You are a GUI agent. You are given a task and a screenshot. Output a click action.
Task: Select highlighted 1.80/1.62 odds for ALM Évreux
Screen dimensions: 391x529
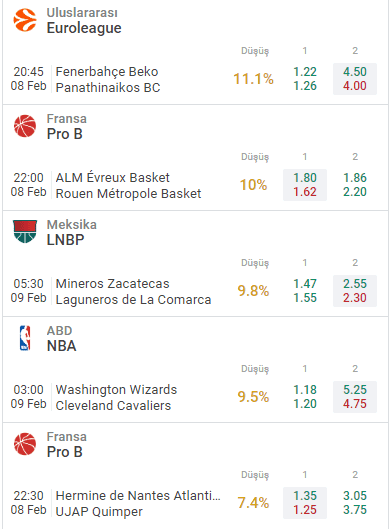coord(305,185)
